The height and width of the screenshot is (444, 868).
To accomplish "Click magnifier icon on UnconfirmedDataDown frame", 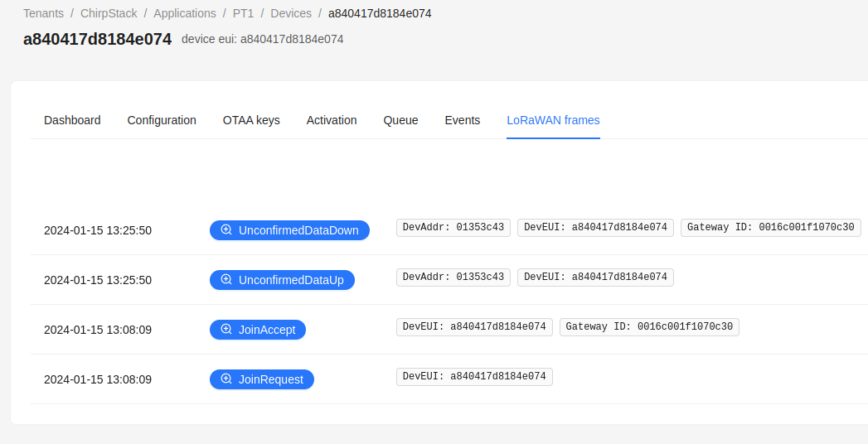I will (226, 230).
